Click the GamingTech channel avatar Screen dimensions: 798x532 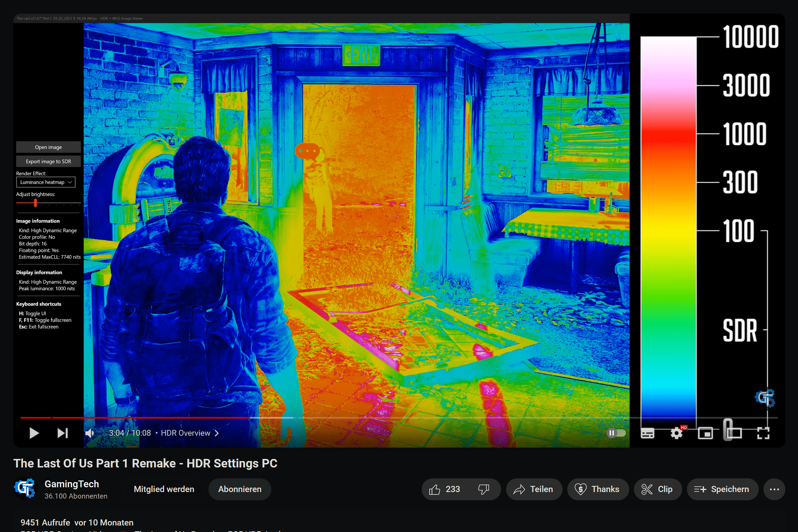click(x=25, y=489)
